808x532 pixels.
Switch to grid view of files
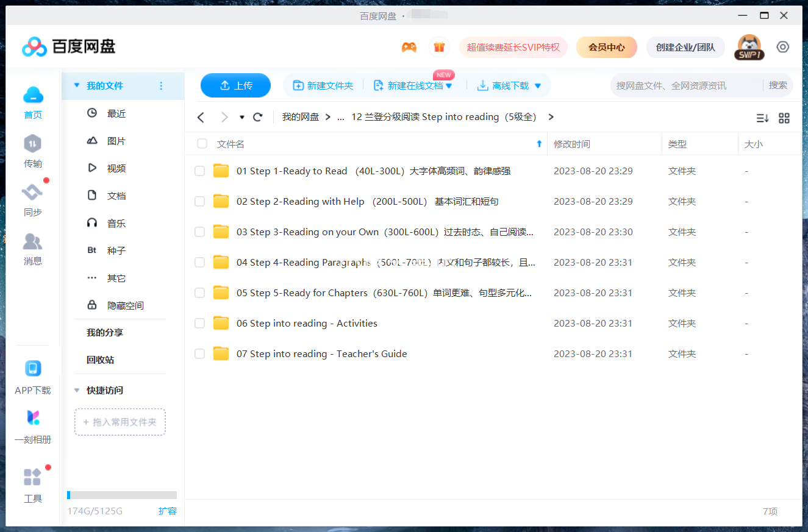click(784, 118)
